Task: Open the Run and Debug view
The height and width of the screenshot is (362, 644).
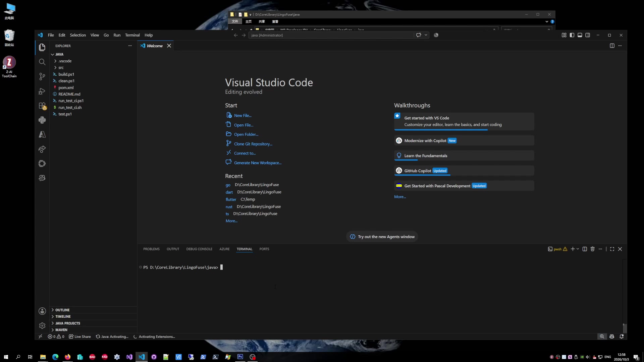Action: pos(42,91)
